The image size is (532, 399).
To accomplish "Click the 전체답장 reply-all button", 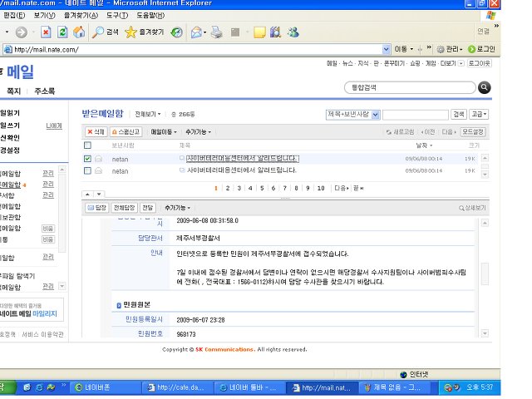I will point(124,208).
